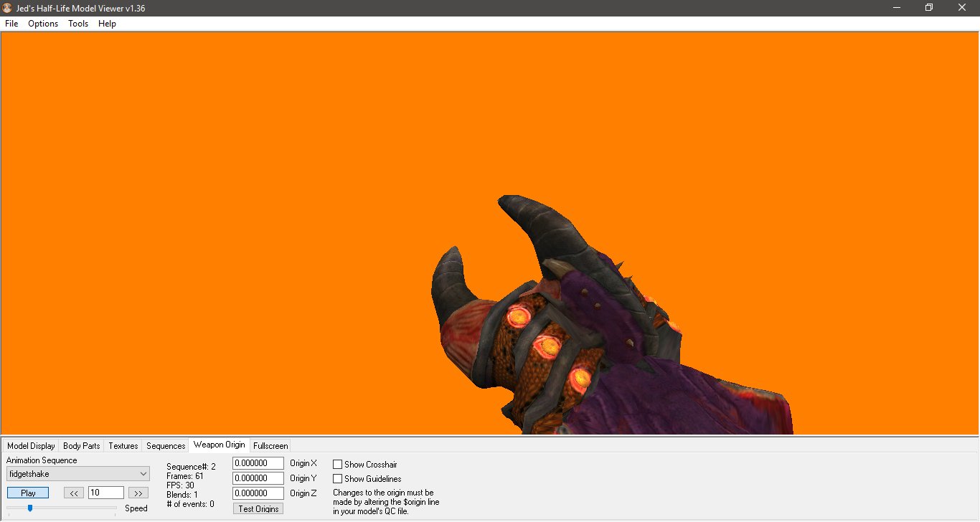Switch to the Model Display tab
Viewport: 980px width, 522px height.
[x=31, y=445]
